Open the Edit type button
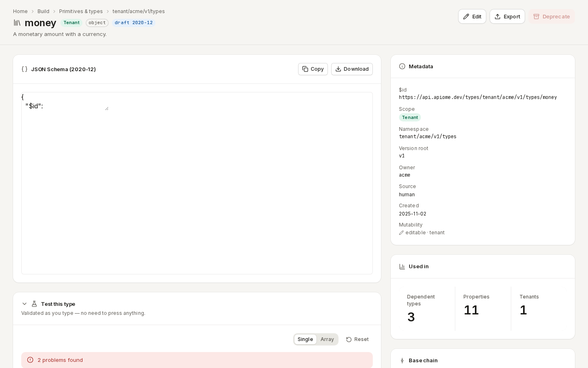588x368 pixels. click(x=472, y=16)
